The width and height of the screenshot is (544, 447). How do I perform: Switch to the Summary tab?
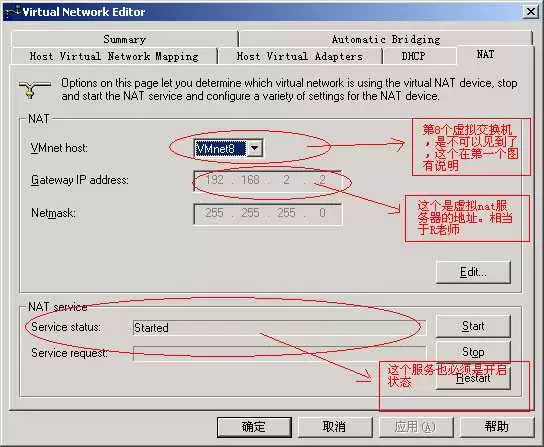click(125, 39)
